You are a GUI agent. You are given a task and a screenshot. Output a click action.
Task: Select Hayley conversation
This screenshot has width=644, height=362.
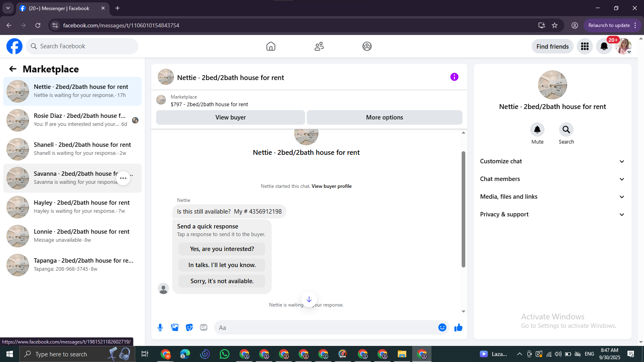72,207
